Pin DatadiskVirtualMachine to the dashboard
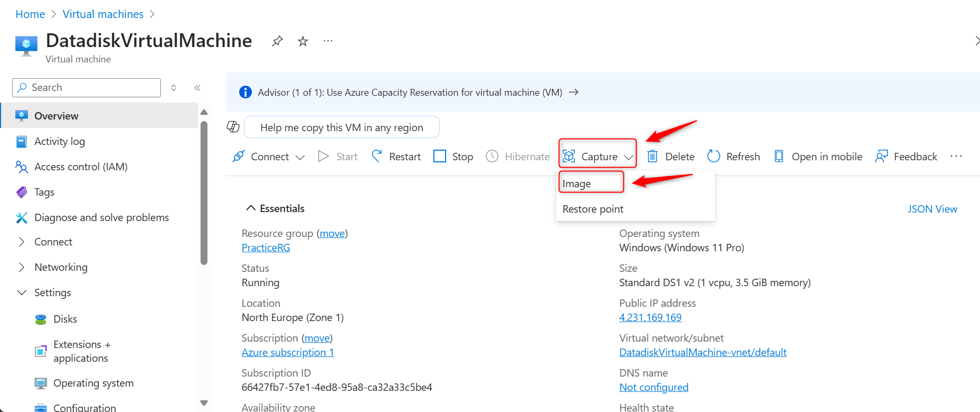The width and height of the screenshot is (980, 412). tap(277, 41)
